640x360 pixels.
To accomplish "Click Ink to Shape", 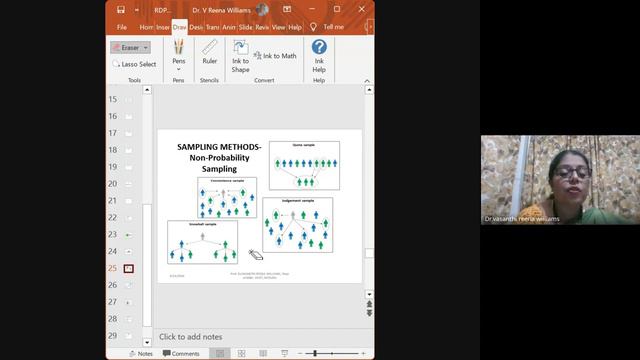I will 240,56.
